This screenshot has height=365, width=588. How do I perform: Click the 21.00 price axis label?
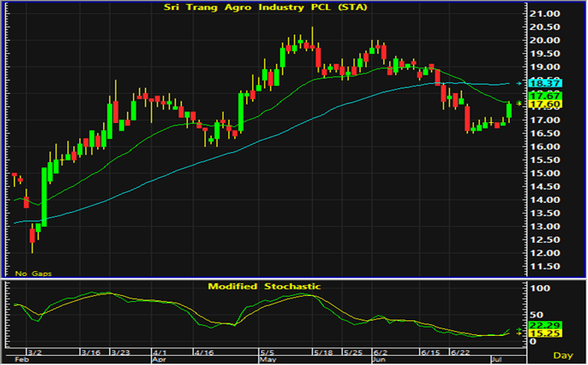click(x=544, y=14)
